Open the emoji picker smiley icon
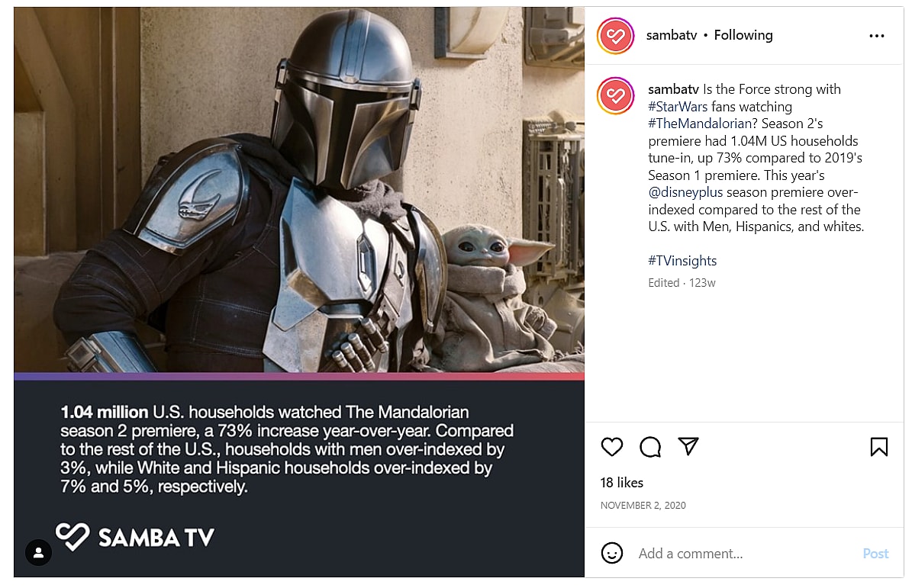 [611, 553]
